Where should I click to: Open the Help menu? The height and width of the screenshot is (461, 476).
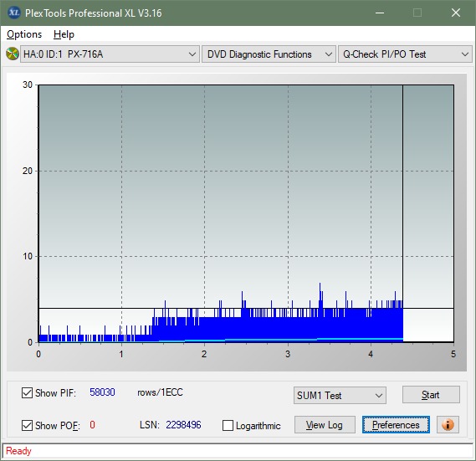[x=64, y=34]
